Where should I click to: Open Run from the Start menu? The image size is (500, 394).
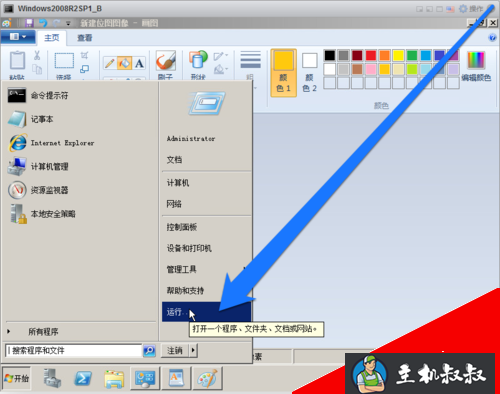tap(206, 312)
